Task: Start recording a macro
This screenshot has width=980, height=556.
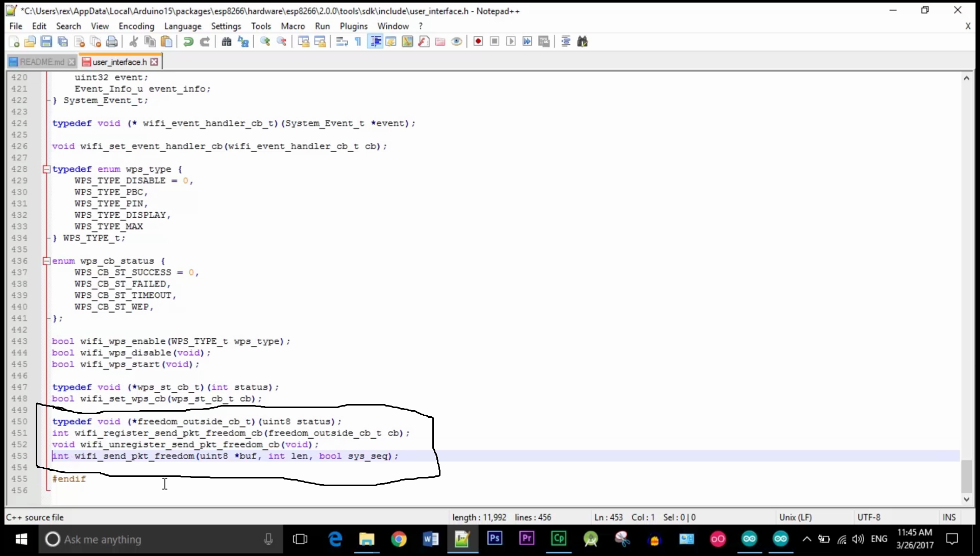Action: pyautogui.click(x=478, y=41)
